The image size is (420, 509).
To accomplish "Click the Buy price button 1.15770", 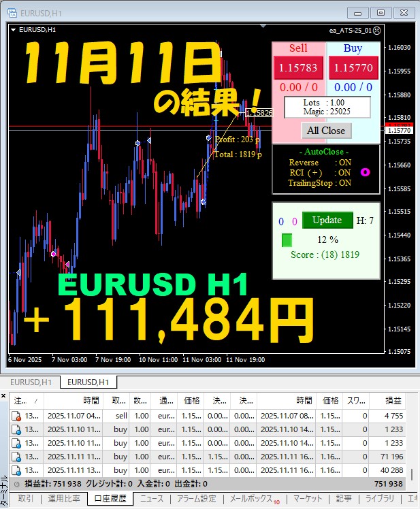I will pyautogui.click(x=353, y=67).
